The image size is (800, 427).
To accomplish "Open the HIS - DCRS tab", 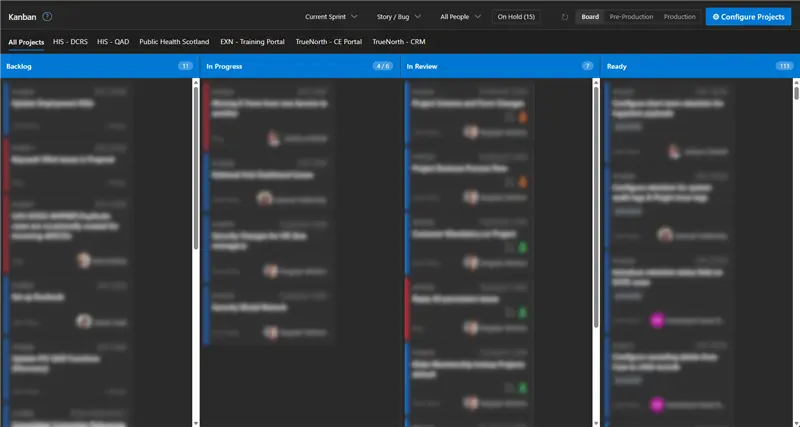I will point(70,42).
